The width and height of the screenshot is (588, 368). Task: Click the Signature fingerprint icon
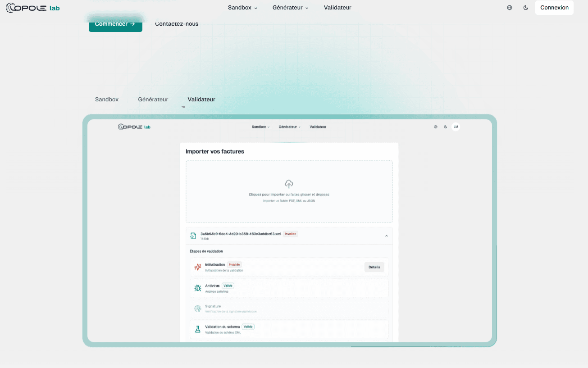click(x=197, y=309)
